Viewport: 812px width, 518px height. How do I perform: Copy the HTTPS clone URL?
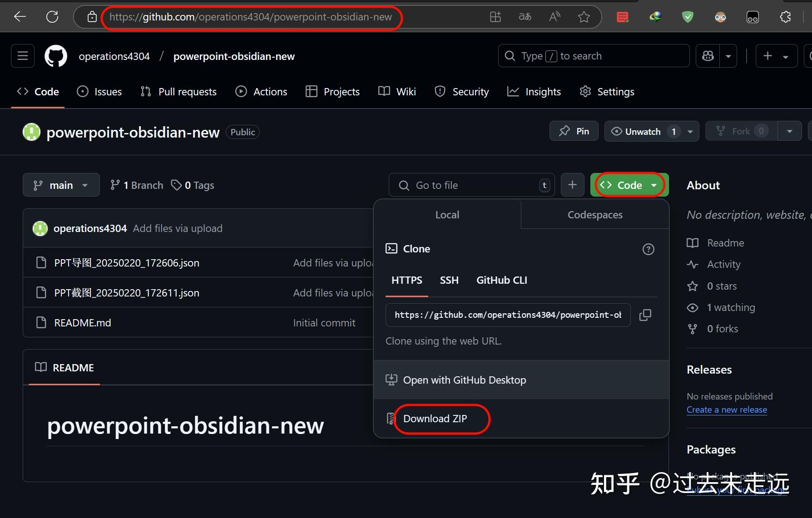click(645, 315)
